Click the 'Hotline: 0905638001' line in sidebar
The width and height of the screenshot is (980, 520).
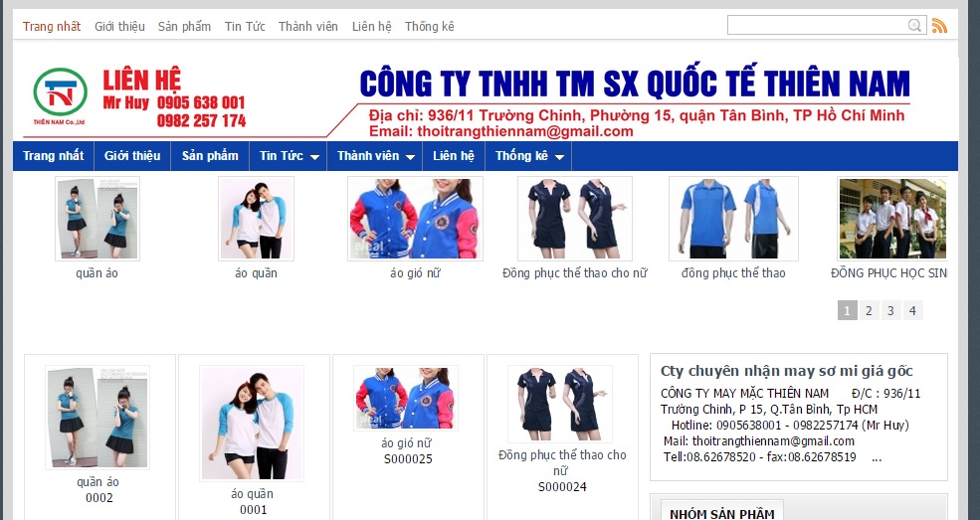790,426
